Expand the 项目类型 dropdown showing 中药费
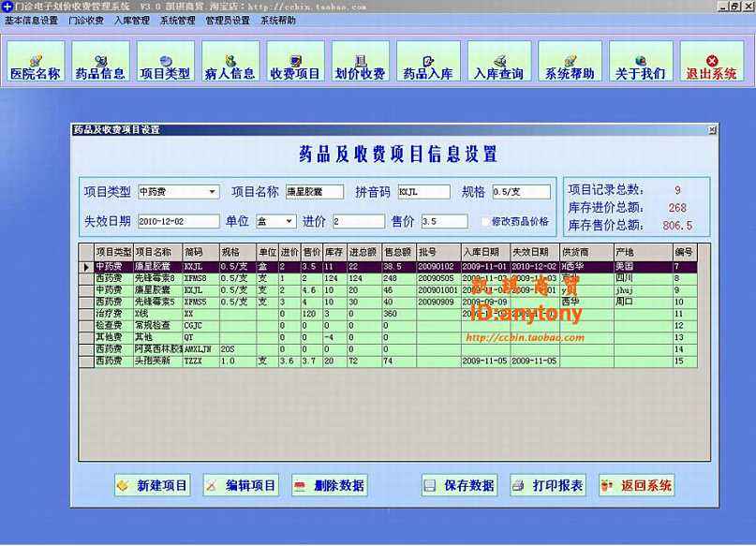The height and width of the screenshot is (546, 756). click(x=213, y=192)
